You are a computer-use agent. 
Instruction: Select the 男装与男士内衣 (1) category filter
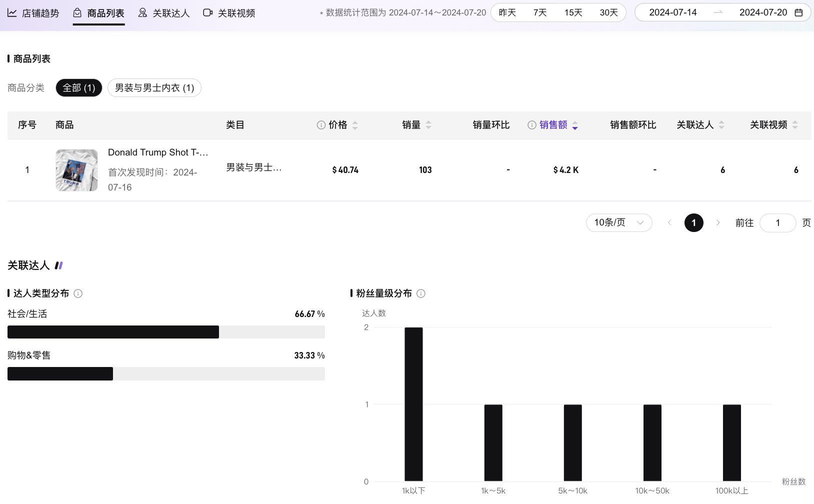[x=154, y=88]
